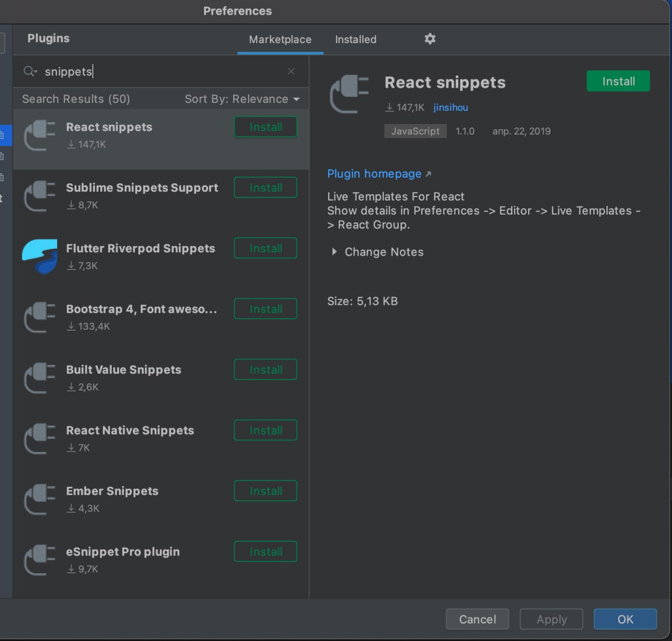The width and height of the screenshot is (672, 641).
Task: Click the React snippets list plug icon
Action: click(40, 135)
